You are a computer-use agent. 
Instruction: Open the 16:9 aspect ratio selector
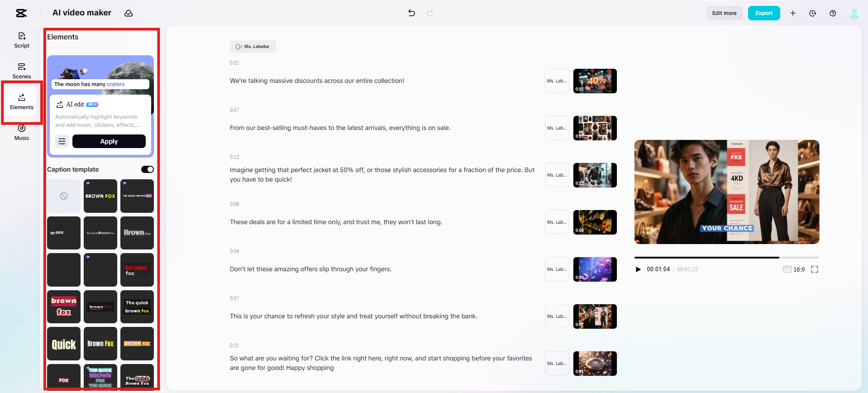coord(794,269)
